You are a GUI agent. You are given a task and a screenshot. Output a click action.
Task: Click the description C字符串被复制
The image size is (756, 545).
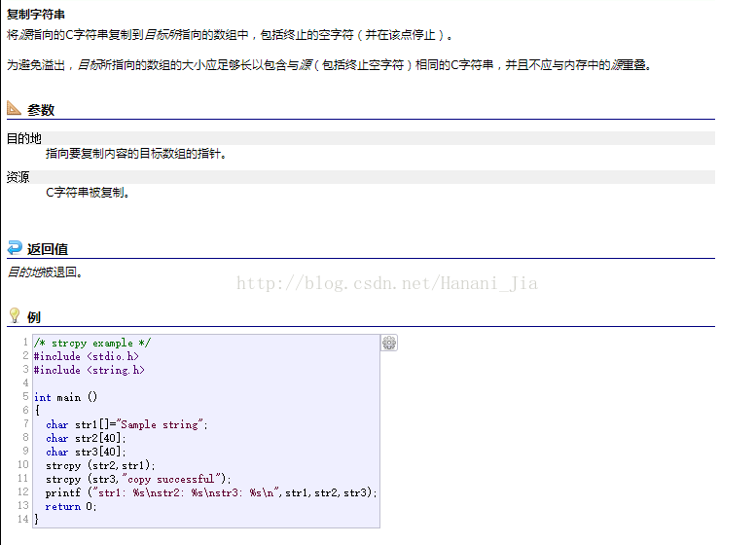click(x=88, y=193)
